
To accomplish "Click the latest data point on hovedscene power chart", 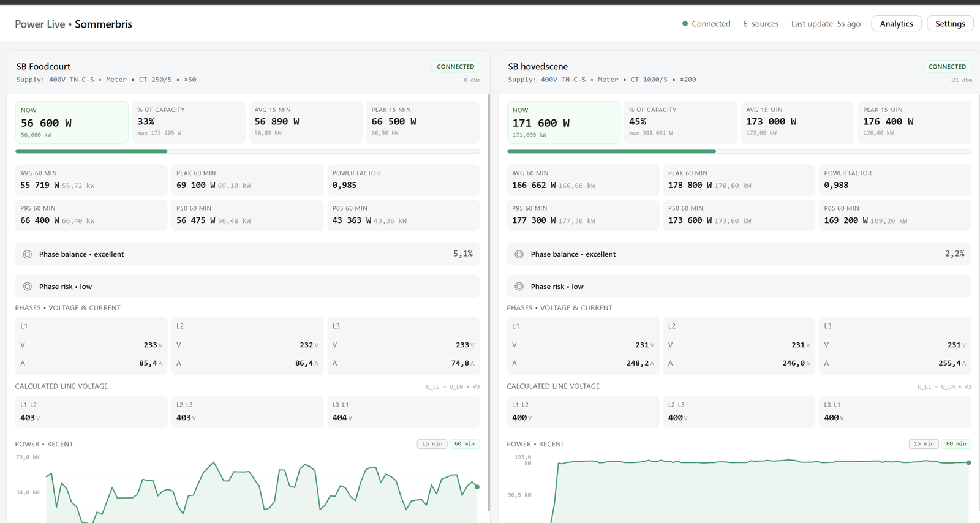I will pos(968,463).
